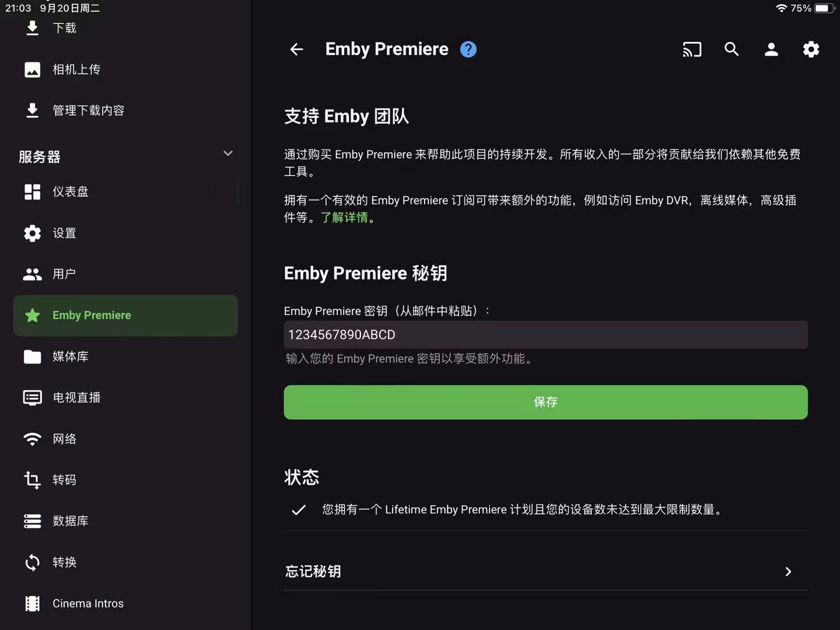Open 管理下载内容 in sidebar
Viewport: 840px width, 630px height.
click(x=125, y=110)
